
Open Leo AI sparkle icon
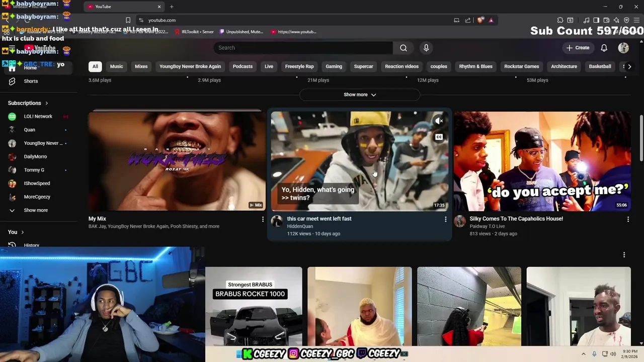click(x=616, y=20)
